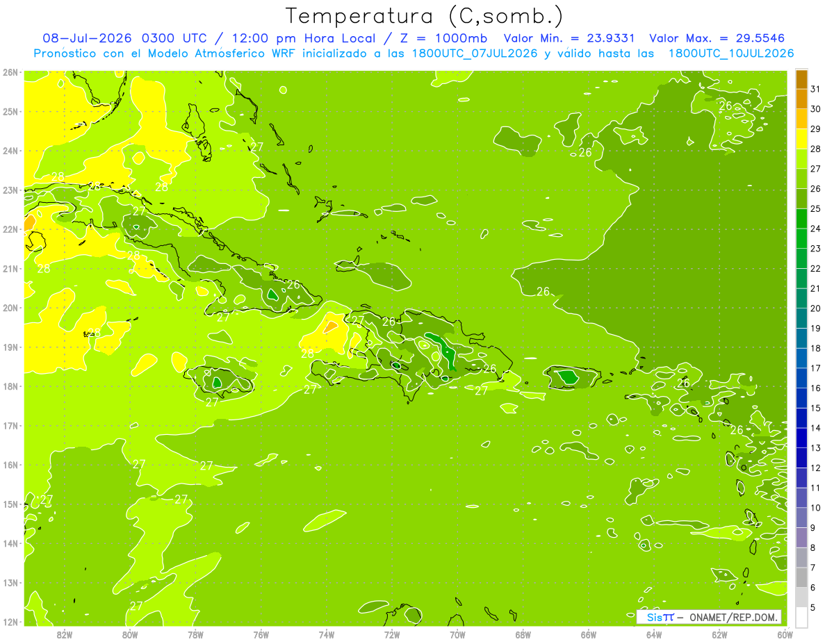Click the 21N latitude axis label
Viewport: 834px width, 644px height.
click(x=10, y=269)
